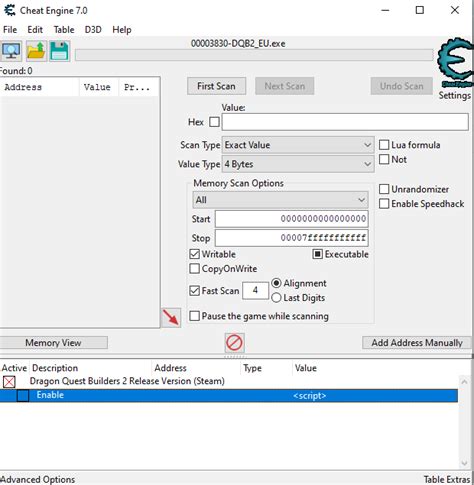474x485 pixels.
Task: Clear the address list with stop icon
Action: [234, 343]
